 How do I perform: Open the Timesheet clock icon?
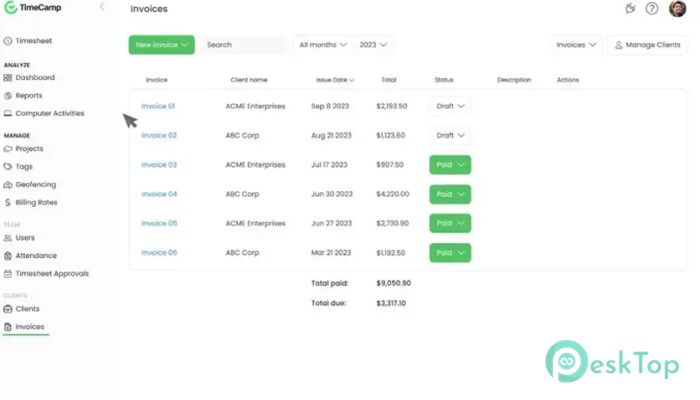click(x=8, y=41)
